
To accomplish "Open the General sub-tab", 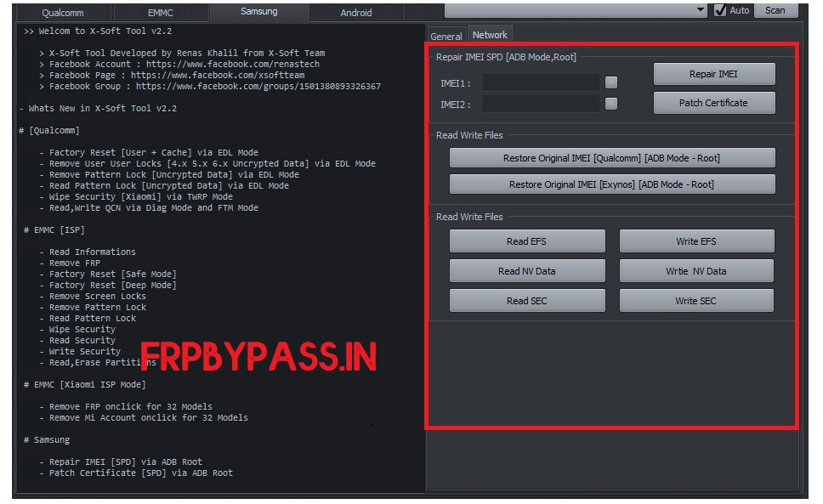I will click(x=446, y=37).
